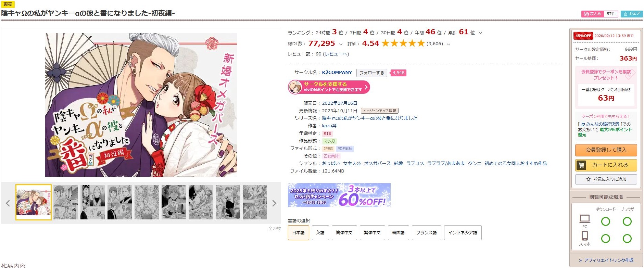Viewport: 644px width, 268px height.
Task: Select the second preview thumbnail
Action: (65, 202)
